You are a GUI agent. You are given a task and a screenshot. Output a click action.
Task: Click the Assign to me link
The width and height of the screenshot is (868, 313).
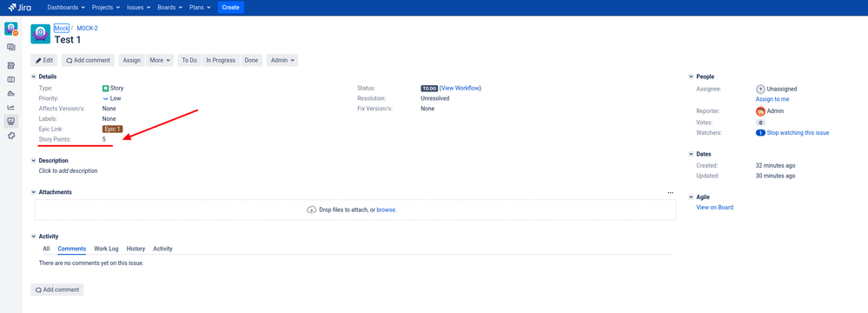tap(772, 99)
